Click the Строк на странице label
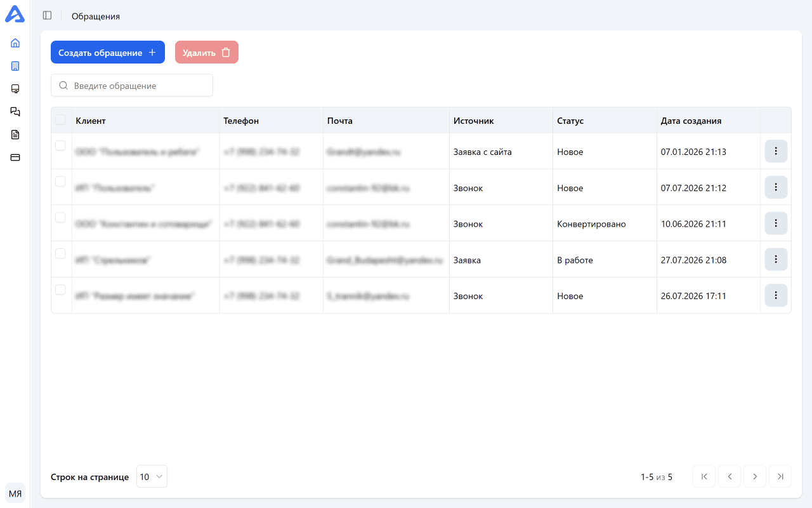 pos(89,477)
